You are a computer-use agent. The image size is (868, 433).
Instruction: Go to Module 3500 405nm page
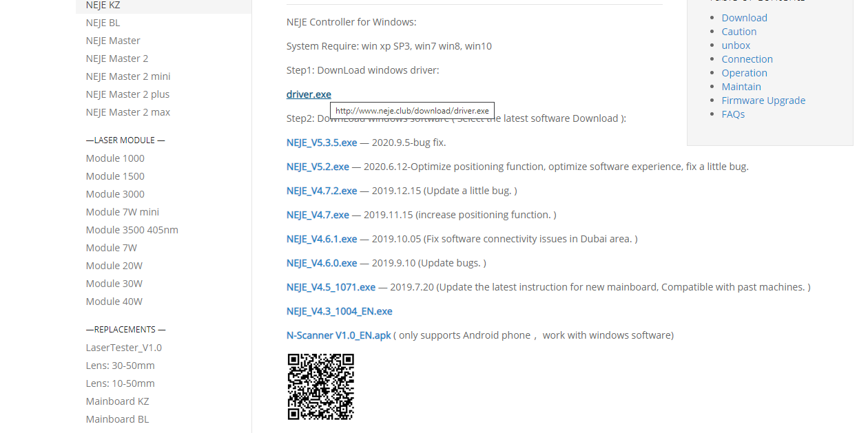[x=132, y=230]
